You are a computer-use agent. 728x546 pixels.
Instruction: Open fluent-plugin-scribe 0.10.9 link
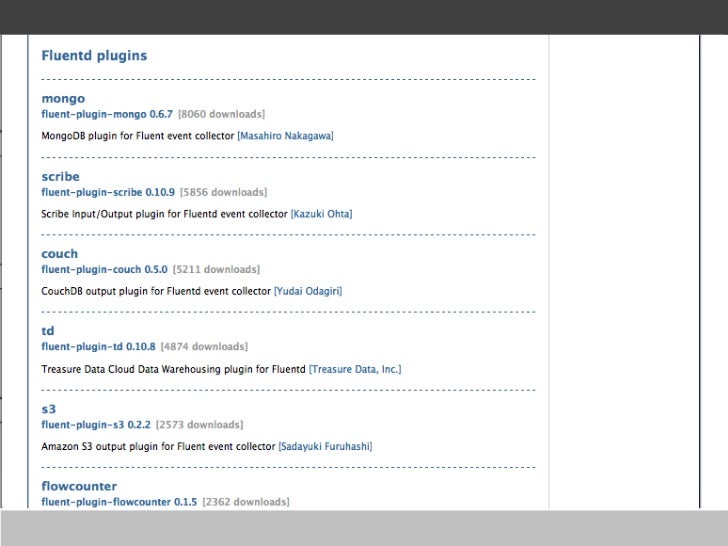(108, 192)
